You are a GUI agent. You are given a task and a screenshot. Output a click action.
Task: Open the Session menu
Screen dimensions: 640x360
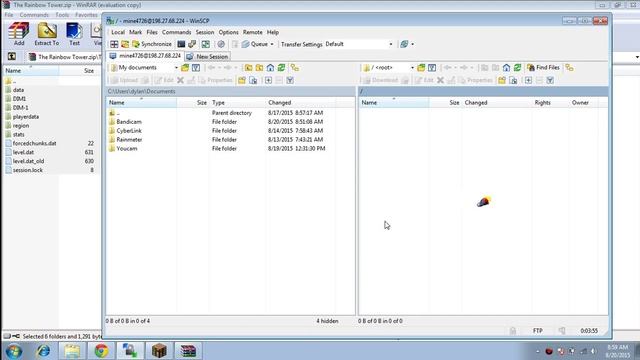tap(204, 32)
